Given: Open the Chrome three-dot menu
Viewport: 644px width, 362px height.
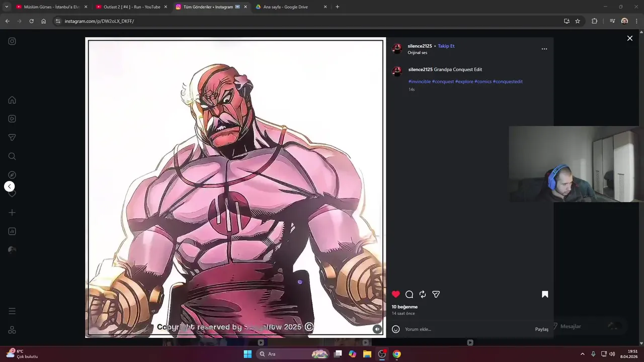Looking at the screenshot, I should [637, 21].
